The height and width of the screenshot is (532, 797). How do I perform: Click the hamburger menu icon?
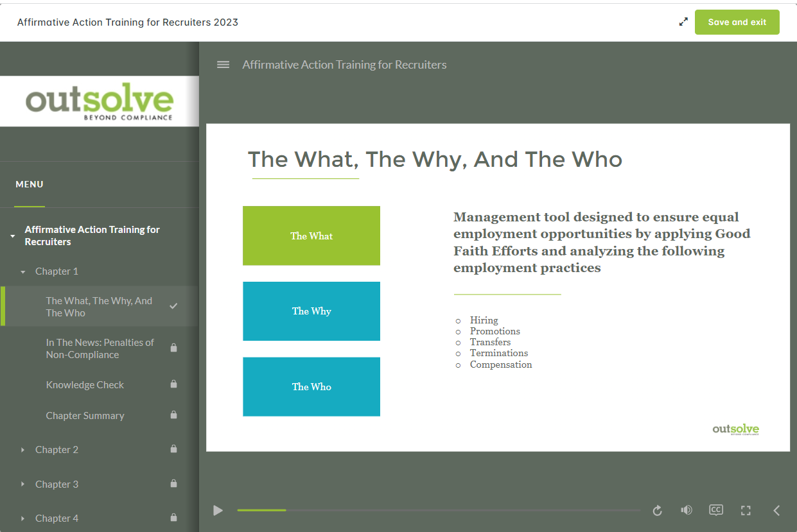[x=223, y=65]
